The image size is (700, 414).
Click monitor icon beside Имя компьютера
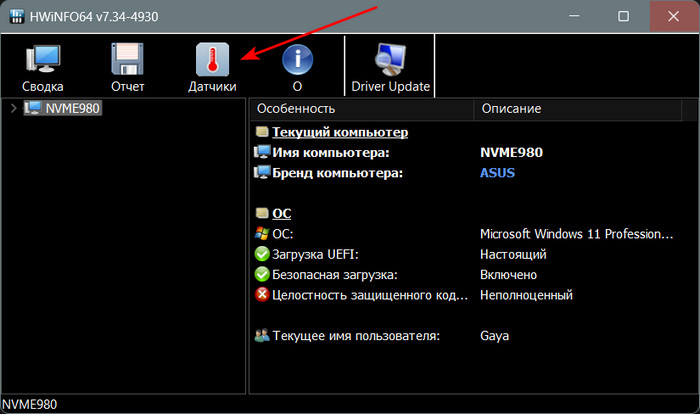click(x=262, y=152)
